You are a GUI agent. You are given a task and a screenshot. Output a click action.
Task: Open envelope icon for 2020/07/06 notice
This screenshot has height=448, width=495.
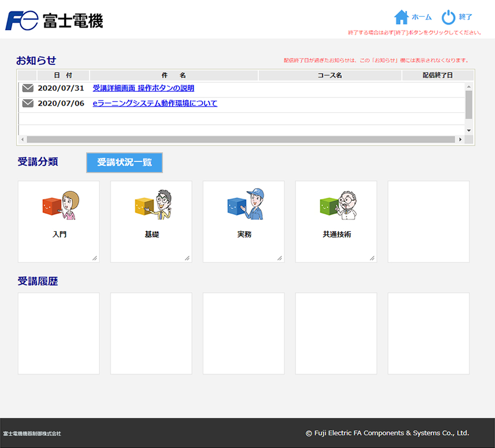[28, 103]
